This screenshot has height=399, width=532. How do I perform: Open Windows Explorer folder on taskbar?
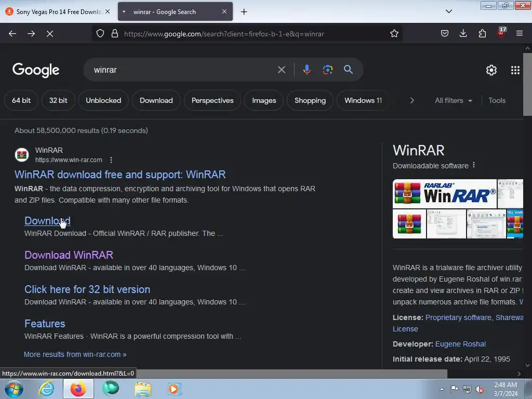(x=143, y=389)
